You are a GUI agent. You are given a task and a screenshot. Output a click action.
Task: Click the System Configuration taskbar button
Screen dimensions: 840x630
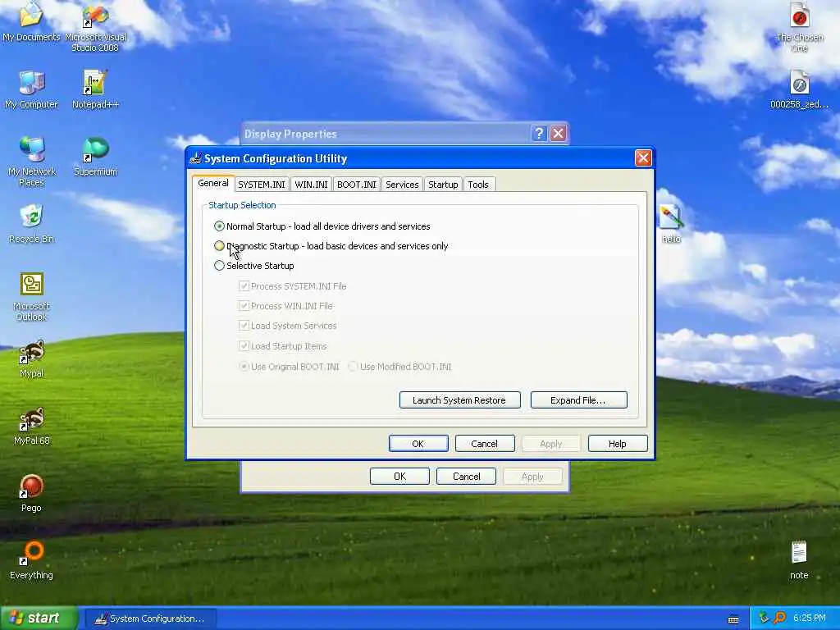pyautogui.click(x=151, y=619)
